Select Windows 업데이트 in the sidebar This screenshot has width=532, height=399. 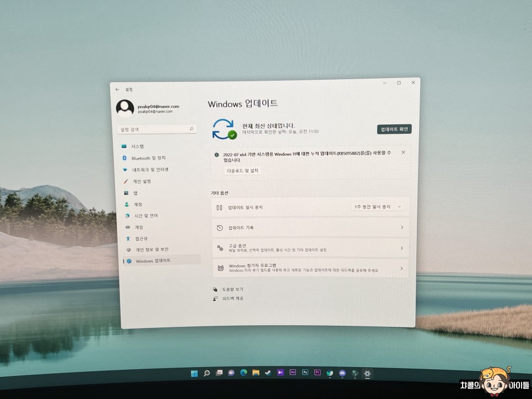[x=161, y=261]
